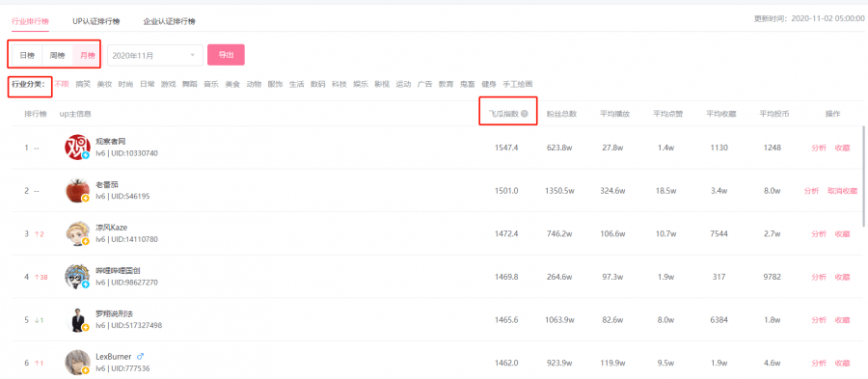Click the 飞瓜指数 help question icon
The height and width of the screenshot is (379, 868).
pos(525,114)
